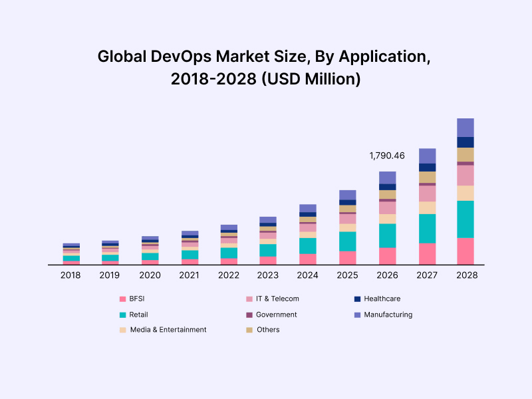Expand the 2026 bar showing 1,790.46
The image size is (532, 399).
coord(387,216)
